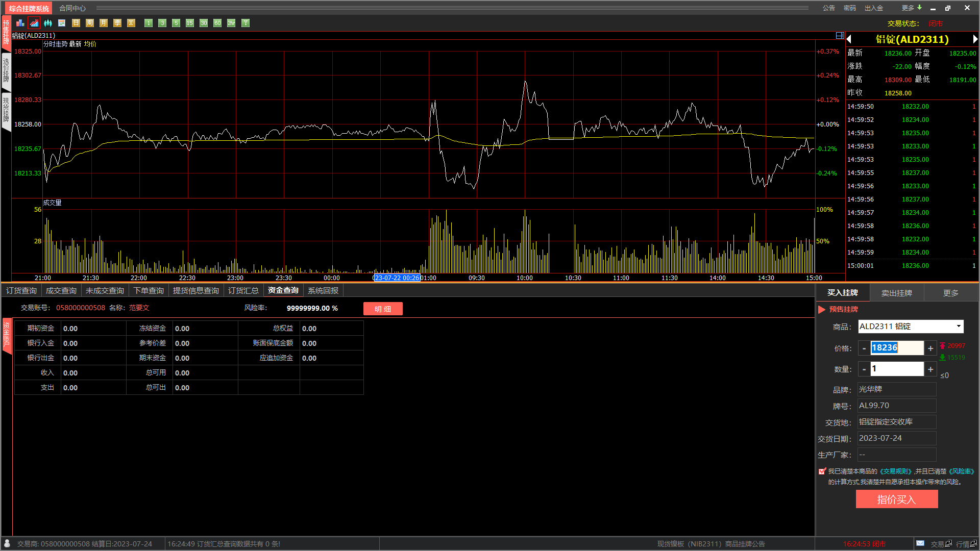The height and width of the screenshot is (551, 980).
Task: Select the 60-minute period icon
Action: pyautogui.click(x=217, y=23)
